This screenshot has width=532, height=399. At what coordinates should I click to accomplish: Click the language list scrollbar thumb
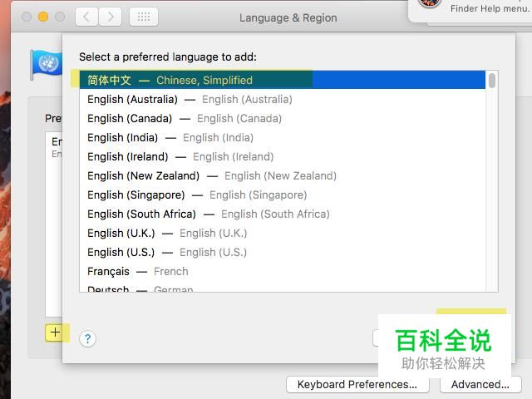pos(491,81)
